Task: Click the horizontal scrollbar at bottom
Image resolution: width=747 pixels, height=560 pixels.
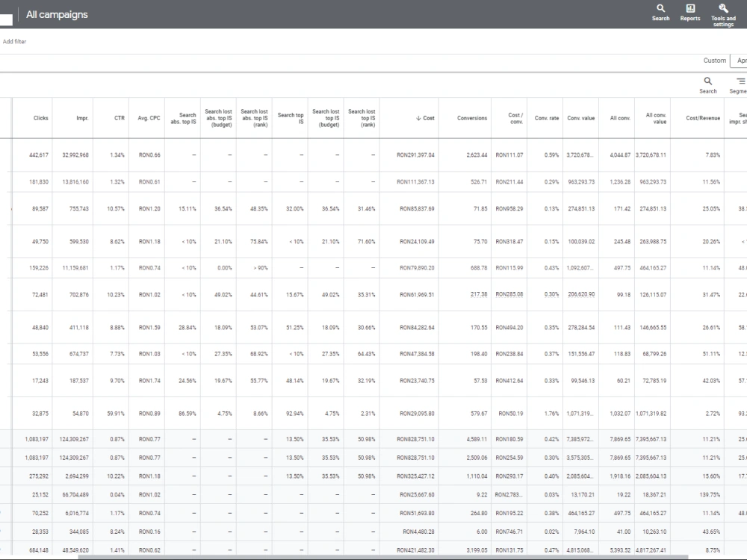Action: click(383, 557)
